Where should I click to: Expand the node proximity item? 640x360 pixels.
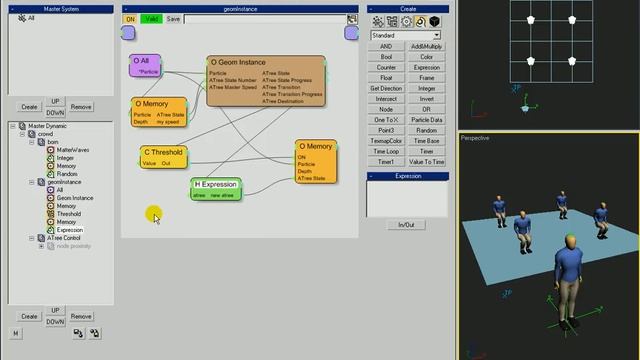pyautogui.click(x=41, y=246)
